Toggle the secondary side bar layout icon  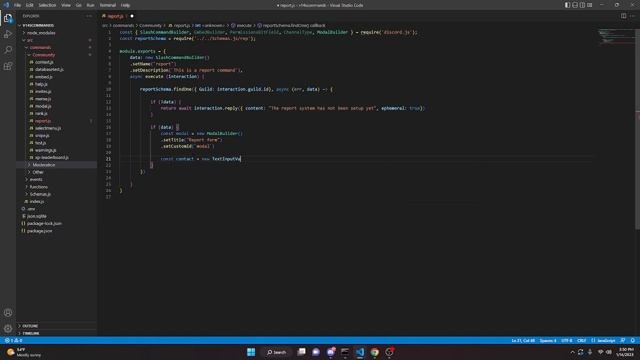582,5
